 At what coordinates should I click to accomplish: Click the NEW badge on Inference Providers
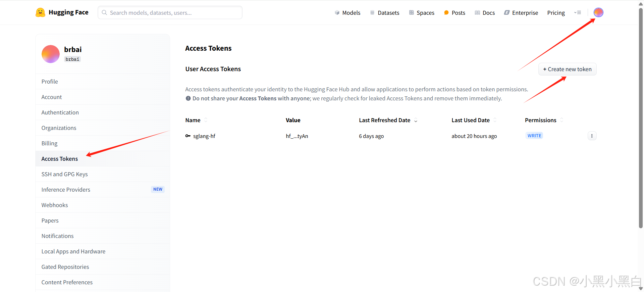158,189
